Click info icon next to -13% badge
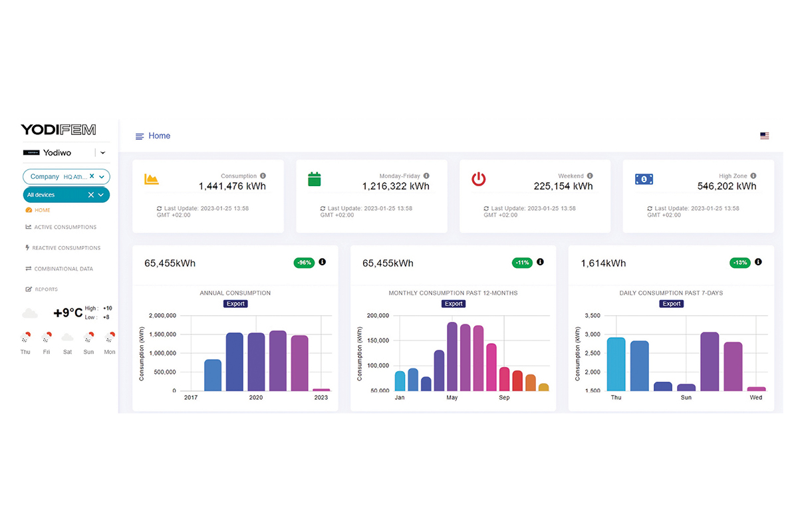The height and width of the screenshot is (532, 798). (758, 262)
